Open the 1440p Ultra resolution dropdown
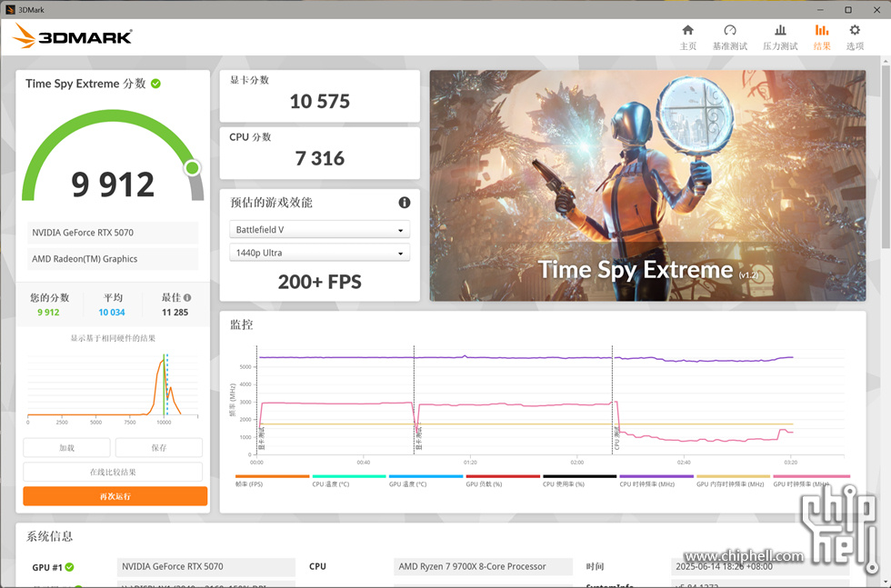891x588 pixels. [x=319, y=253]
